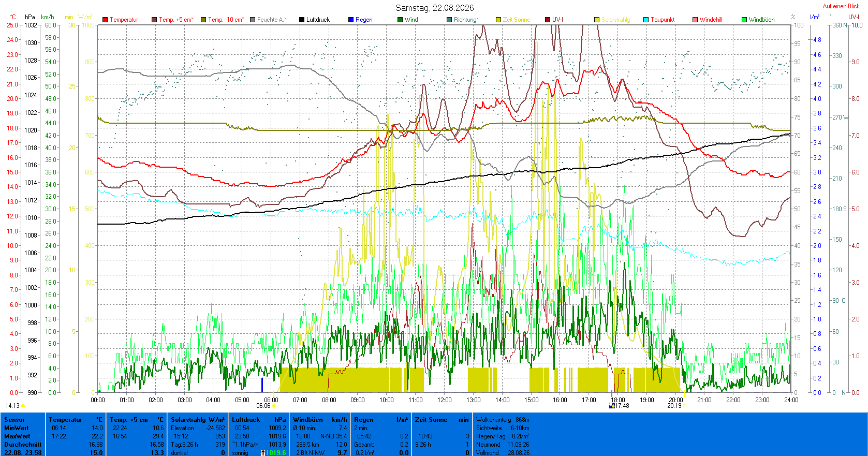Select the Zeit Sonne legend label
Image resolution: width=868 pixels, height=456 pixels.
click(517, 20)
